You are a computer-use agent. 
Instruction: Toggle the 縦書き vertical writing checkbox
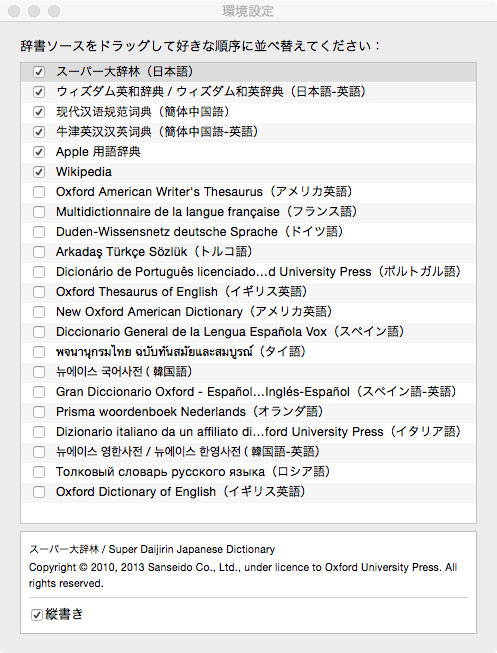point(37,614)
